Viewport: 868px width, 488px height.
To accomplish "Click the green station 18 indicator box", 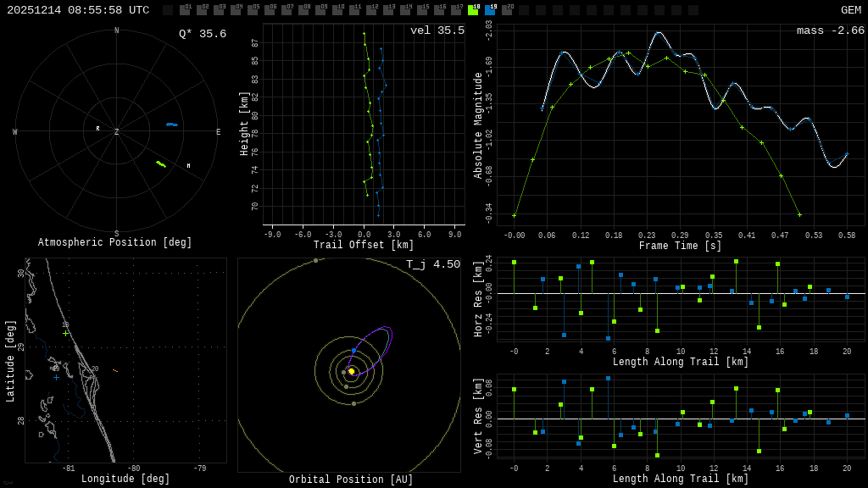I will click(x=473, y=10).
